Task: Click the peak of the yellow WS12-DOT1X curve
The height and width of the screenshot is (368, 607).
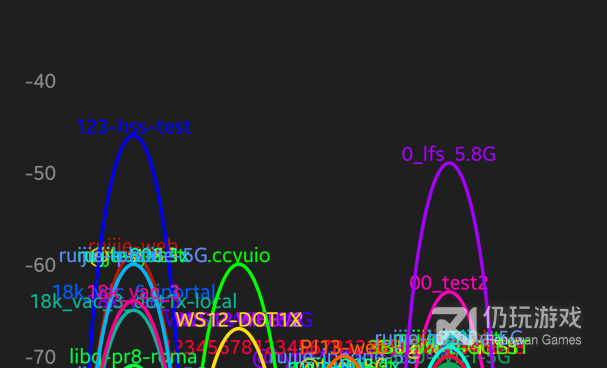Action: 239,329
